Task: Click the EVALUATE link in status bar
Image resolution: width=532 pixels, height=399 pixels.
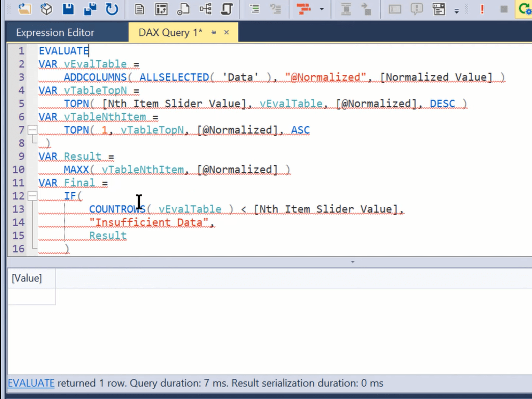Action: click(31, 383)
